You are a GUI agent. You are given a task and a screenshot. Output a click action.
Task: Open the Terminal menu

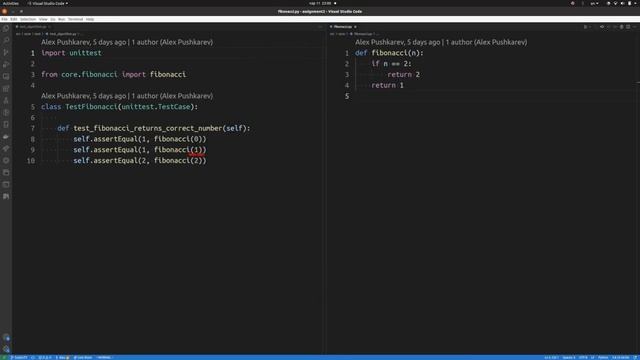75,19
